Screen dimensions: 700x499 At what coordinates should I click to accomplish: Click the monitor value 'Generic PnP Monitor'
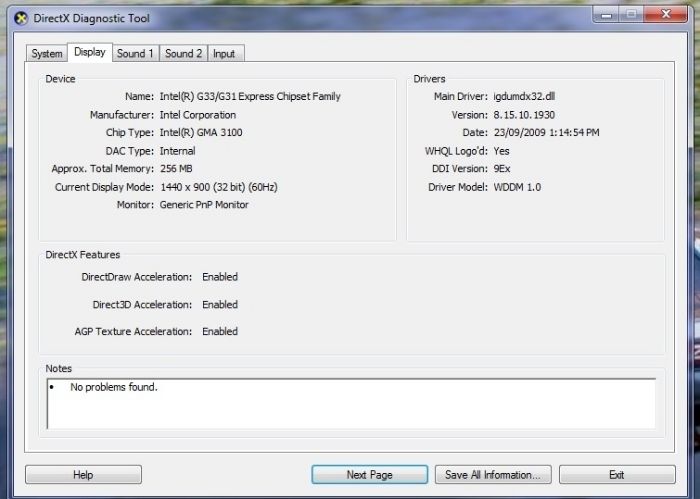tap(204, 205)
